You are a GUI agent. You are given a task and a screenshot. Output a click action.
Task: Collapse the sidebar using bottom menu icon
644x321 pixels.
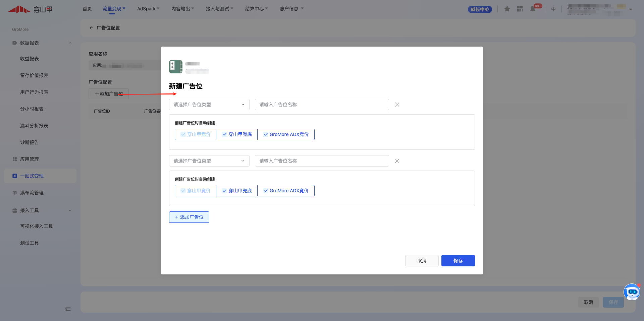click(68, 309)
